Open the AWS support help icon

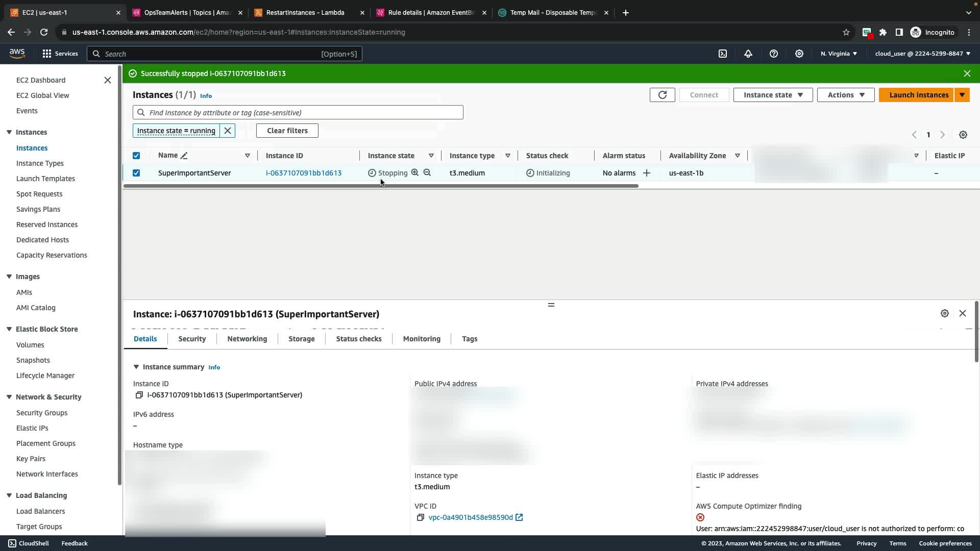point(774,54)
